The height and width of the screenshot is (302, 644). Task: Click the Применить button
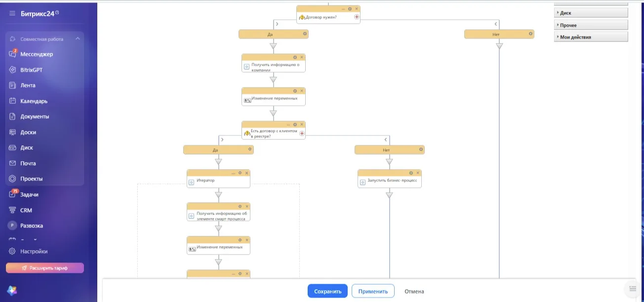point(373,291)
